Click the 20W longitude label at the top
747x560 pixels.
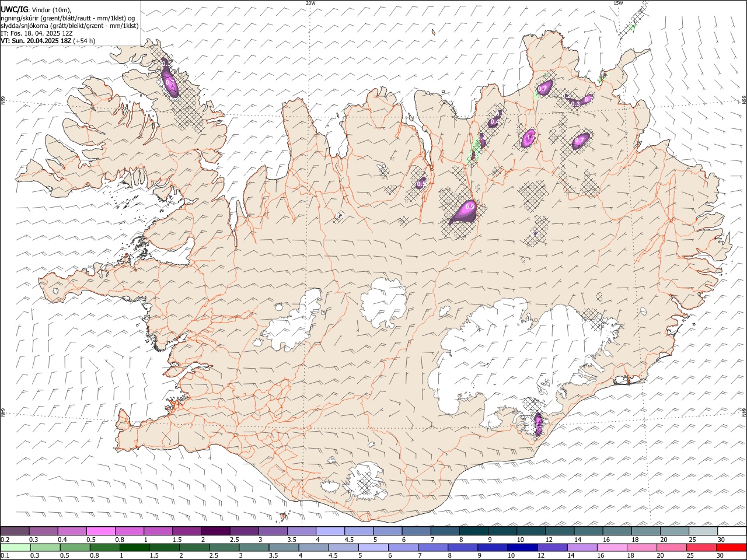310,3
